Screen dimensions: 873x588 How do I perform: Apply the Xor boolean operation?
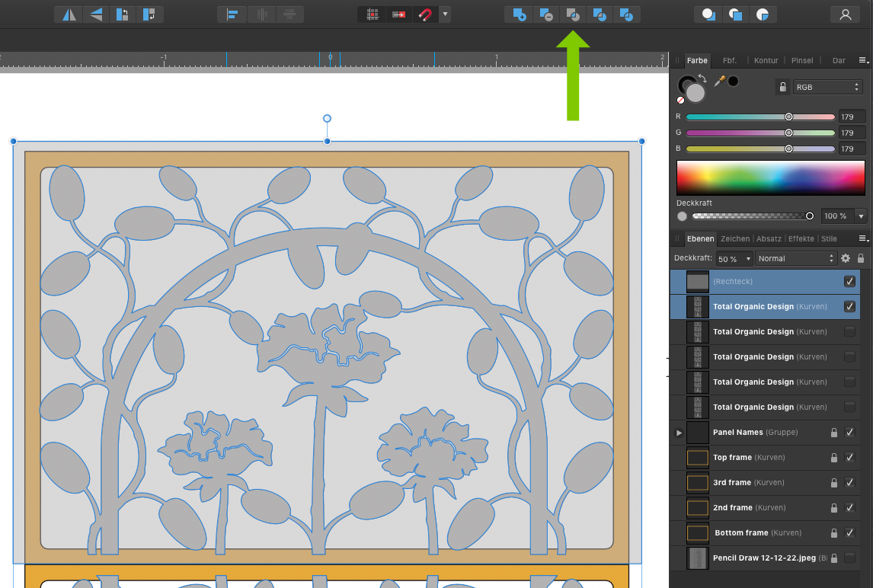point(599,14)
